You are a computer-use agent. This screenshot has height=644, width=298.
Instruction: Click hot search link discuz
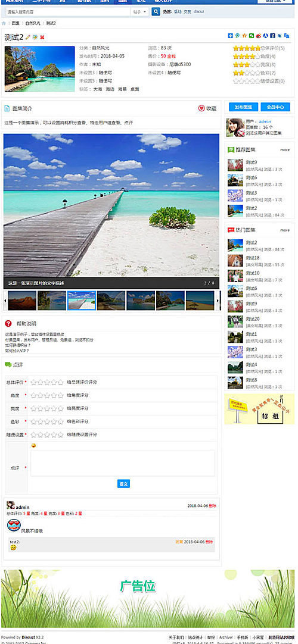point(198,12)
